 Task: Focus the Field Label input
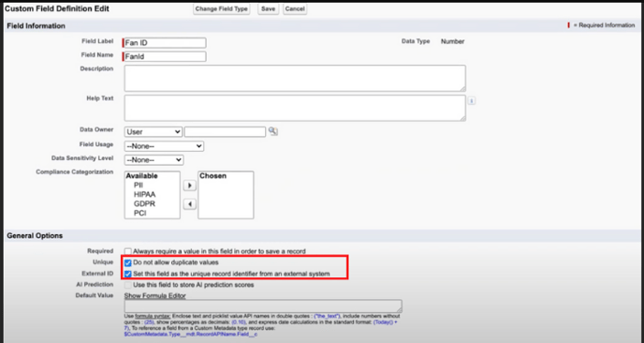[165, 43]
